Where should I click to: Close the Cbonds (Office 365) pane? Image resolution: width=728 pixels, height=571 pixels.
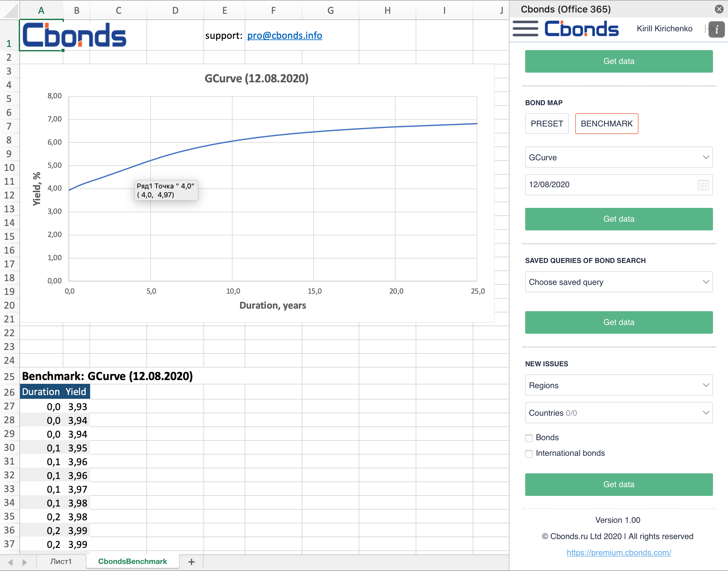coord(719,9)
